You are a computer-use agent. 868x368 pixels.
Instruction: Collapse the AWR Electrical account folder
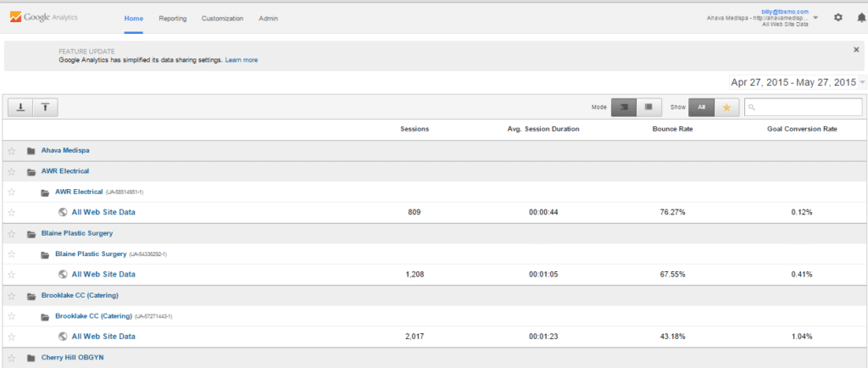coord(31,171)
